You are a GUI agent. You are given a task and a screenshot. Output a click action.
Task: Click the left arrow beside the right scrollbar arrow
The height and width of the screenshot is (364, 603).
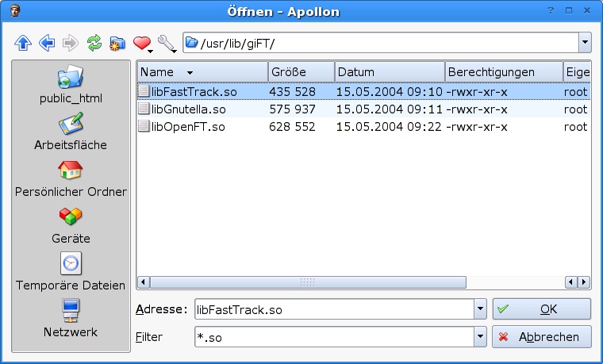point(571,282)
